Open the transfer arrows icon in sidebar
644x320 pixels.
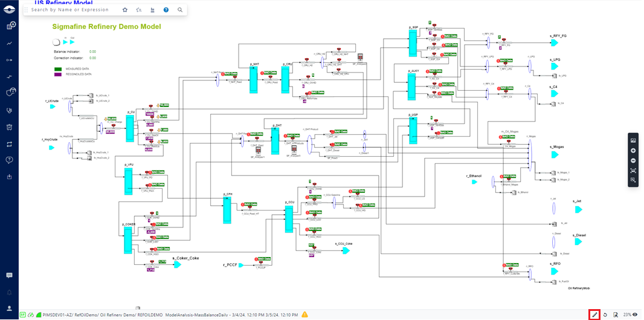[x=10, y=144]
